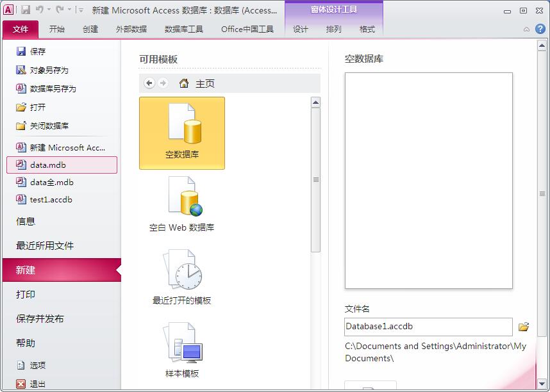Open the Customize Quick Access Toolbar dropdown
Screen dimensions: 550x392
pyautogui.click(x=81, y=10)
